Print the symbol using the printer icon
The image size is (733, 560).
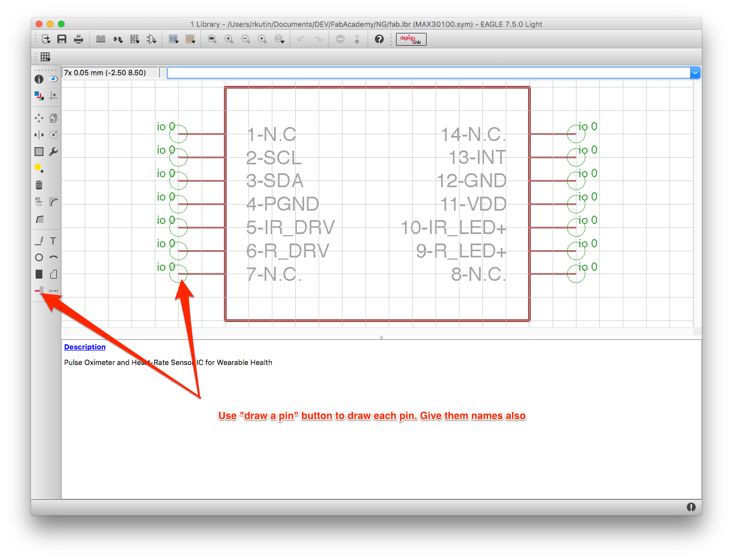[x=79, y=39]
